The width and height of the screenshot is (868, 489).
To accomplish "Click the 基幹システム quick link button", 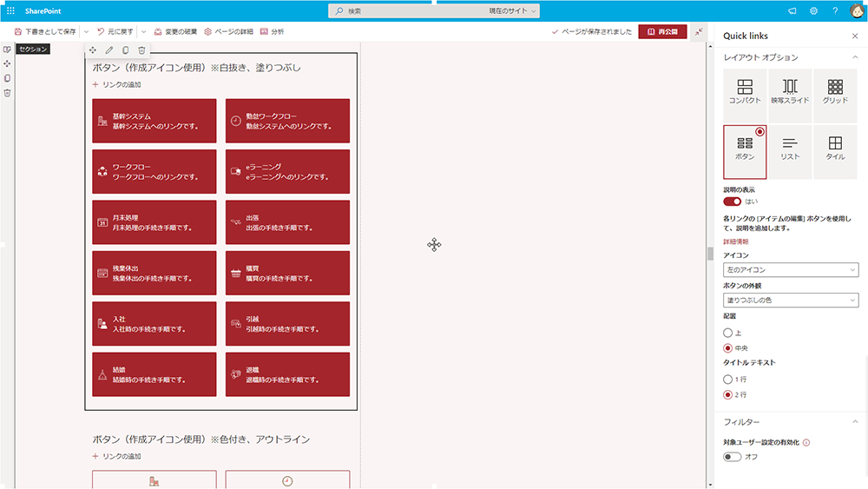I will 154,121.
